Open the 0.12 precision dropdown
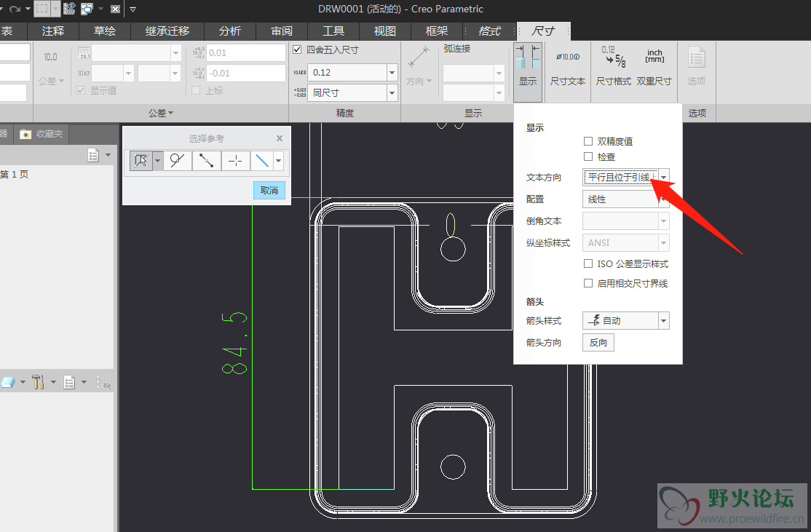 [x=392, y=72]
